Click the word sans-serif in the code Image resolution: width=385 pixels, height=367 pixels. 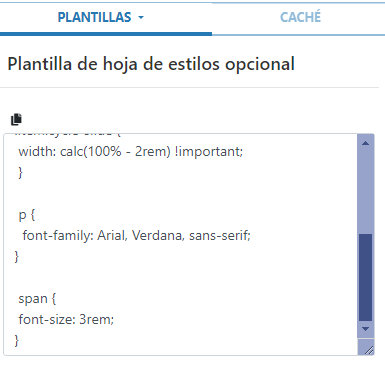220,236
